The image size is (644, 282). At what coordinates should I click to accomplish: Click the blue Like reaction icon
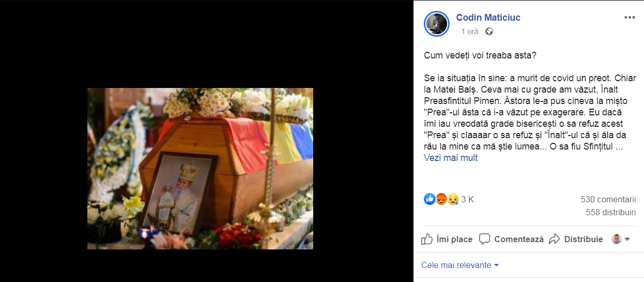pyautogui.click(x=429, y=199)
